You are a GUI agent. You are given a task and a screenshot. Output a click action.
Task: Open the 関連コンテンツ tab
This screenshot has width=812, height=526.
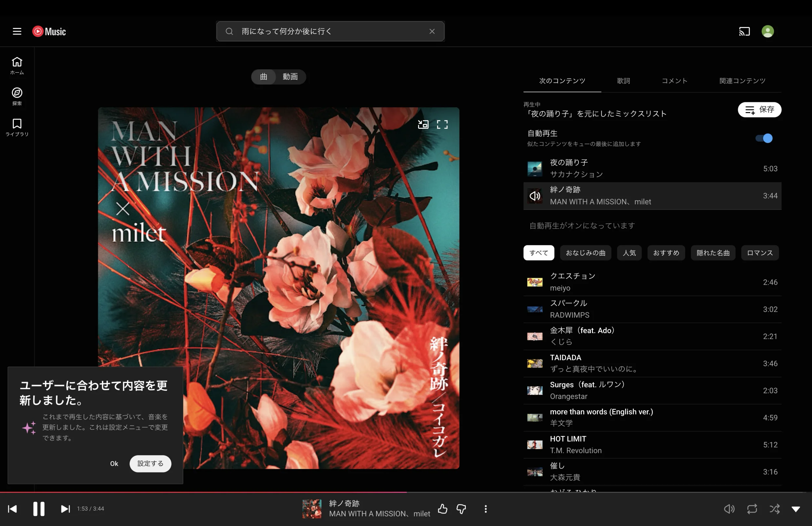(x=742, y=81)
